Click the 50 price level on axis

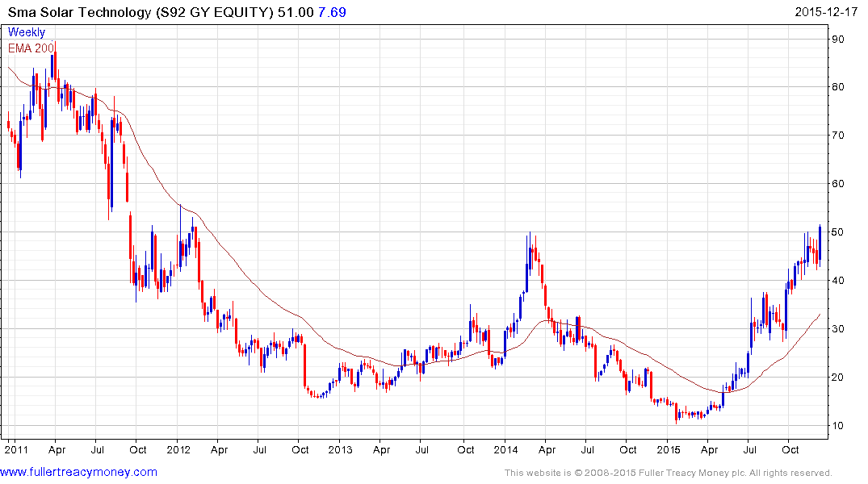click(x=838, y=232)
